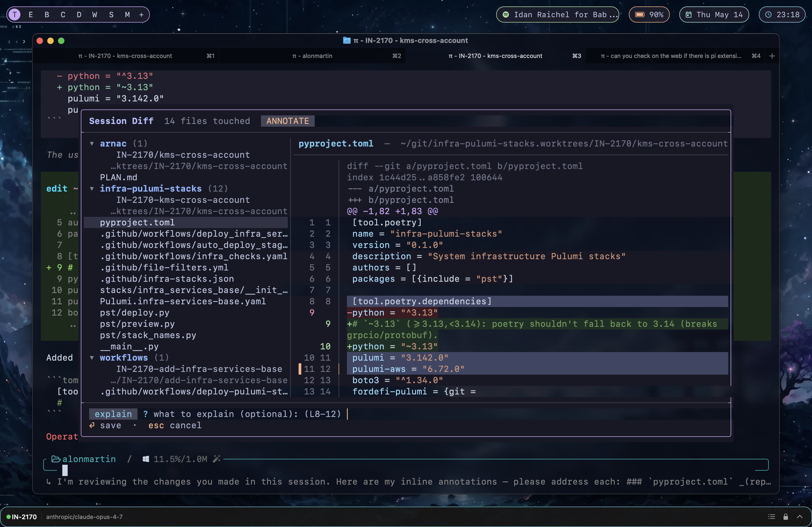Switch to the first IN-2170 tab (⌘1)
This screenshot has width=812, height=527.
tap(126, 56)
